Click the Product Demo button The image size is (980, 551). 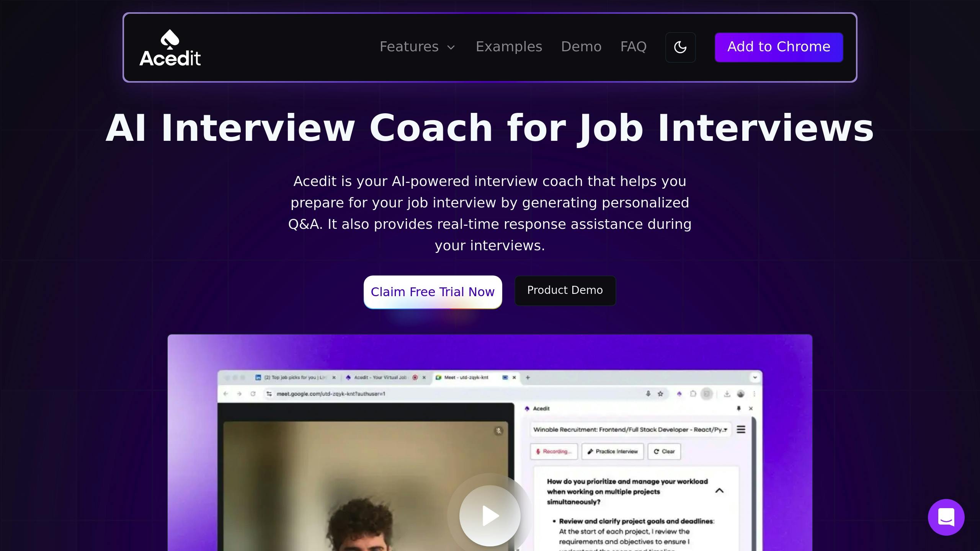565,290
